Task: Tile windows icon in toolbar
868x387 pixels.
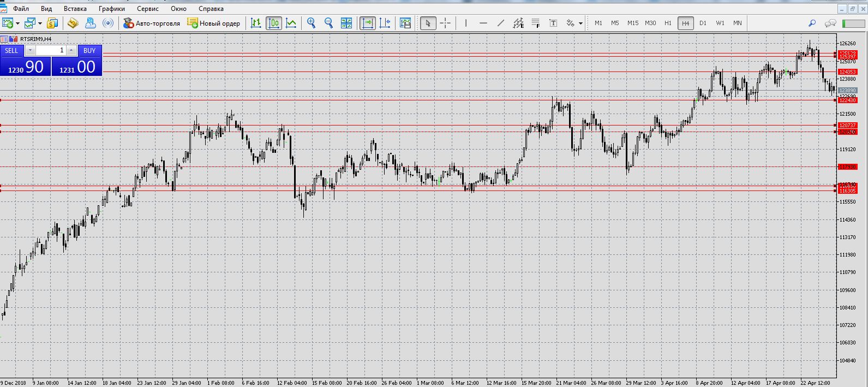Action: point(346,23)
